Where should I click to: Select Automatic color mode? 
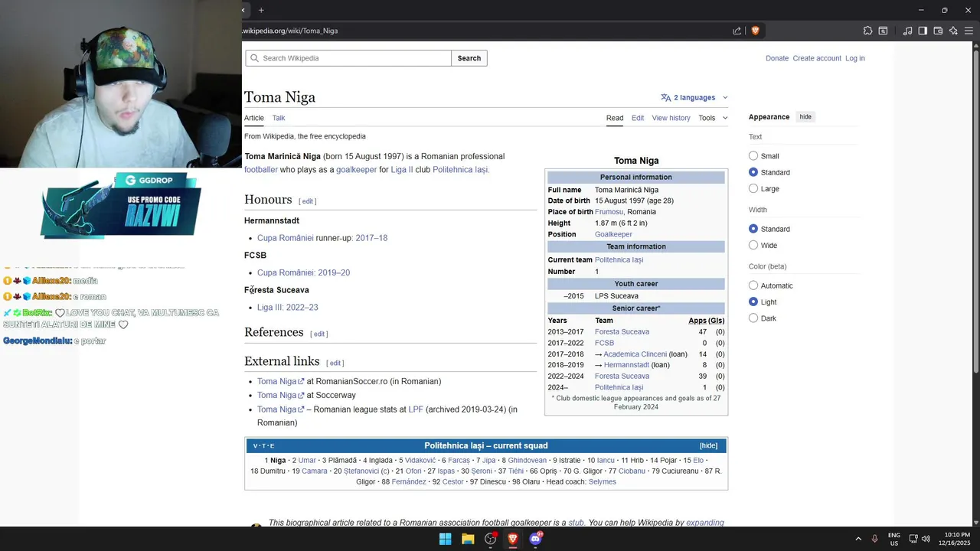(753, 285)
